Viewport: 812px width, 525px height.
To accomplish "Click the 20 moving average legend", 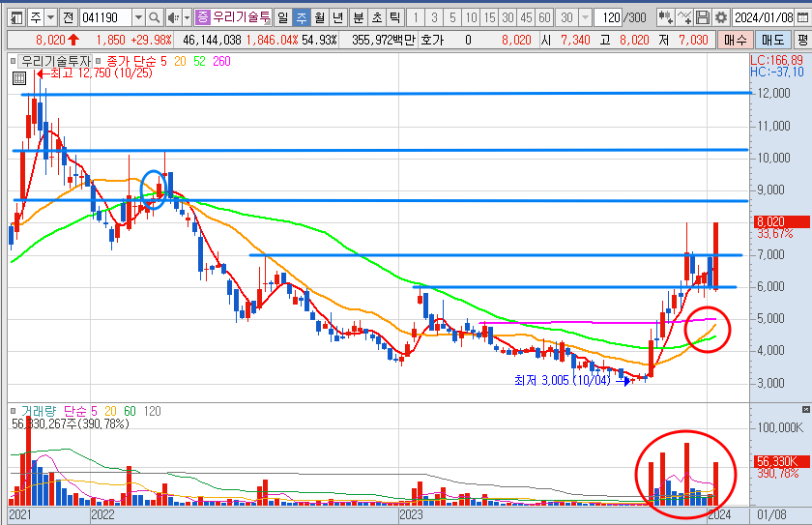I will [x=180, y=61].
